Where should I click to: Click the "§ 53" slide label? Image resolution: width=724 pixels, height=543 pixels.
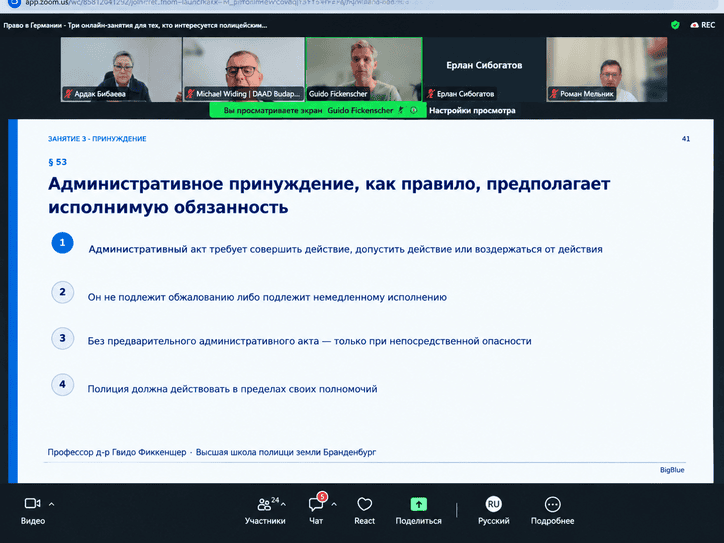pos(57,162)
